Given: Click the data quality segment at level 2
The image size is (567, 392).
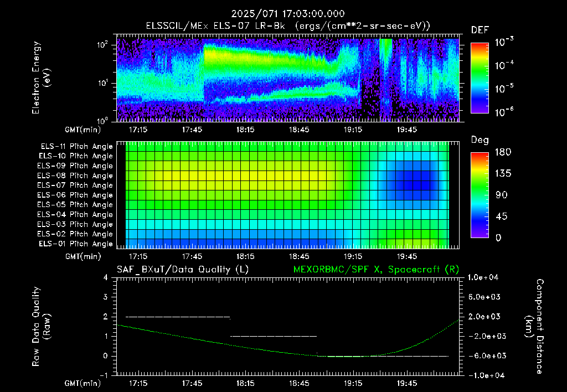Looking at the screenshot, I should pos(178,317).
